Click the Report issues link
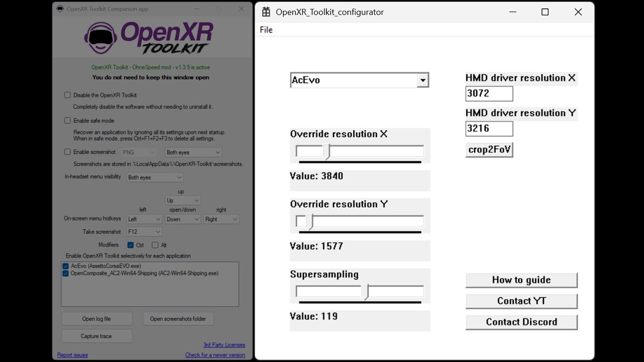644x362 pixels. coord(72,355)
